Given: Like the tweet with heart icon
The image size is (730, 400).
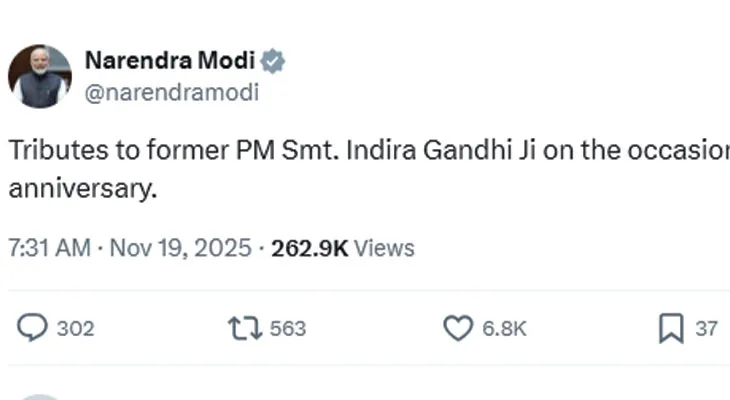Looking at the screenshot, I should coord(457,328).
